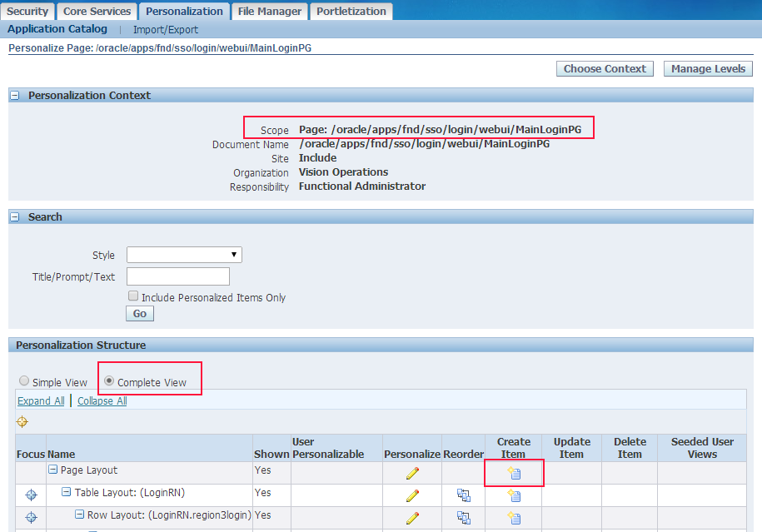The image size is (762, 532).
Task: Switch to the Security tab
Action: (x=27, y=11)
